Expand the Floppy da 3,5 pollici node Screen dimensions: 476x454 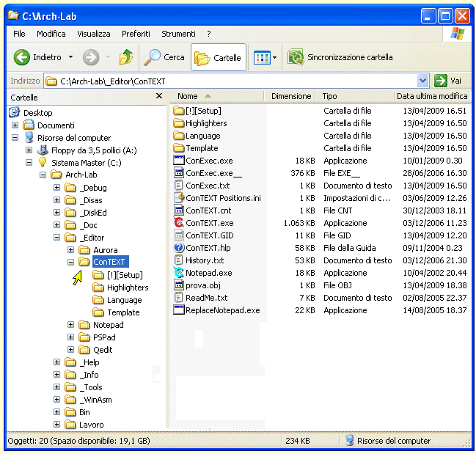tap(29, 150)
